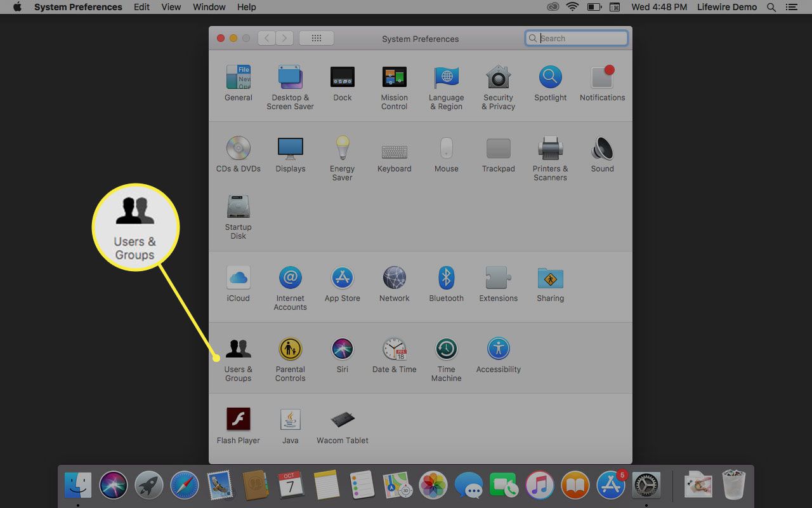Open Notifications preferences

pyautogui.click(x=603, y=83)
